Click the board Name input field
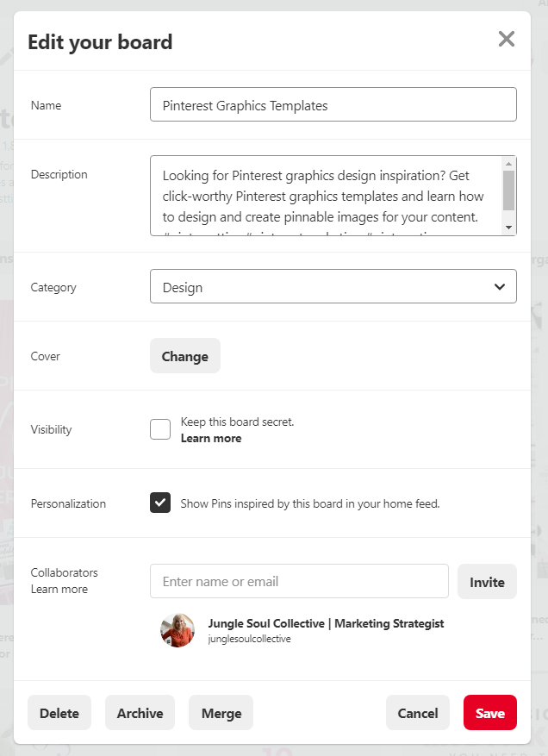Image resolution: width=548 pixels, height=756 pixels. [x=333, y=103]
